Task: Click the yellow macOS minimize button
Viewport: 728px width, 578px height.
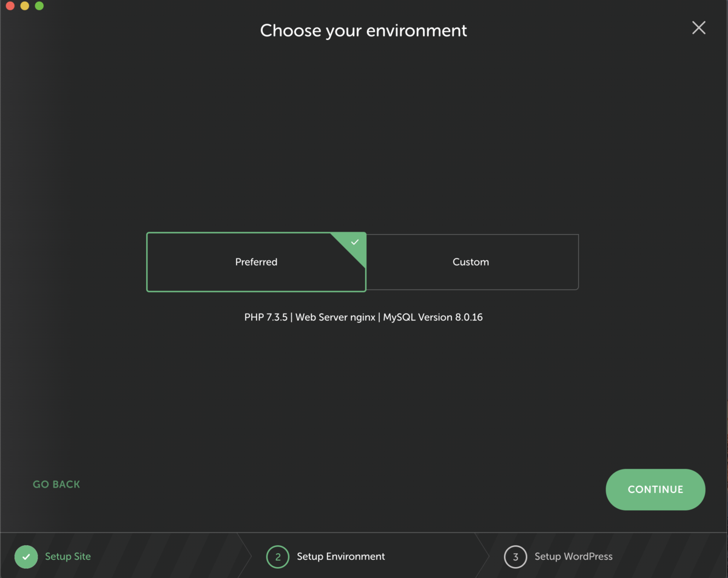Action: click(x=25, y=6)
